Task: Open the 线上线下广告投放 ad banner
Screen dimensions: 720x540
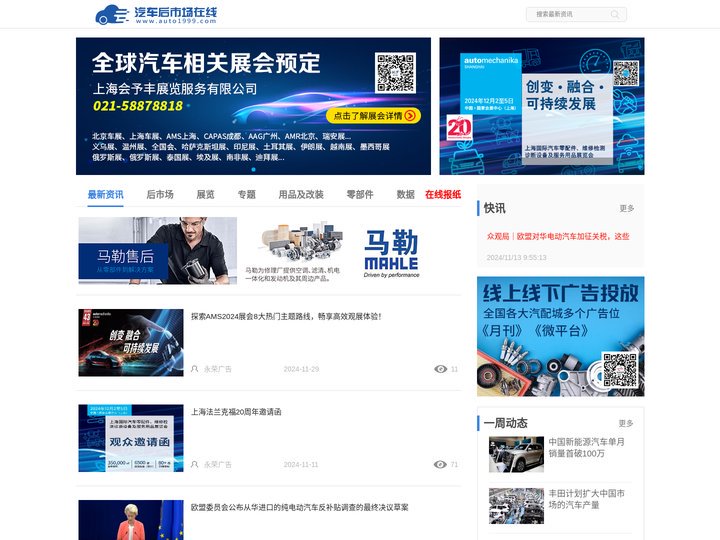Action: click(561, 336)
